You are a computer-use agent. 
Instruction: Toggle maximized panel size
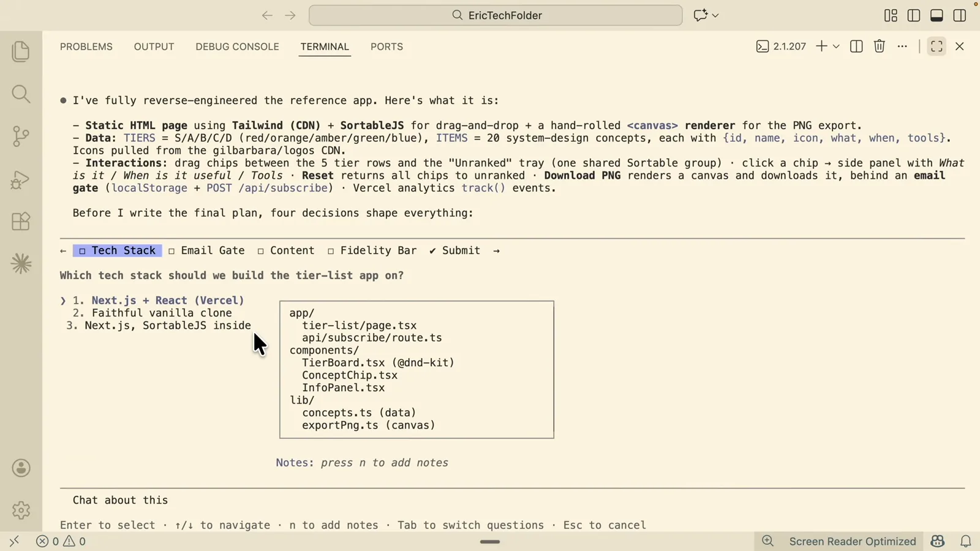937,47
